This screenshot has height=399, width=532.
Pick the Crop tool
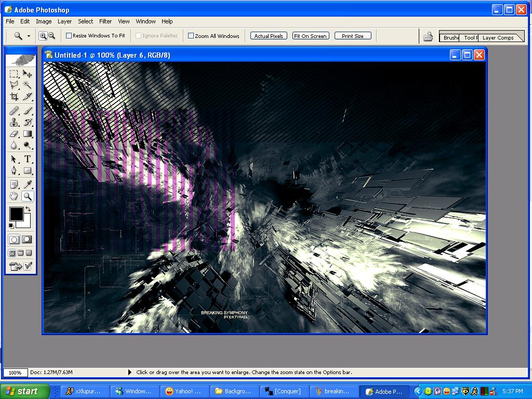coord(15,97)
